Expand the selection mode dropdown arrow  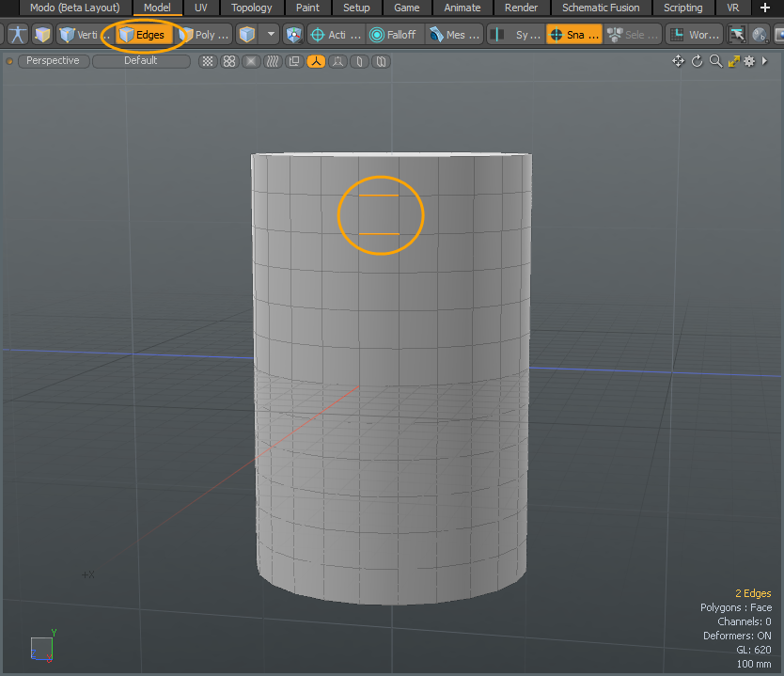click(272, 35)
